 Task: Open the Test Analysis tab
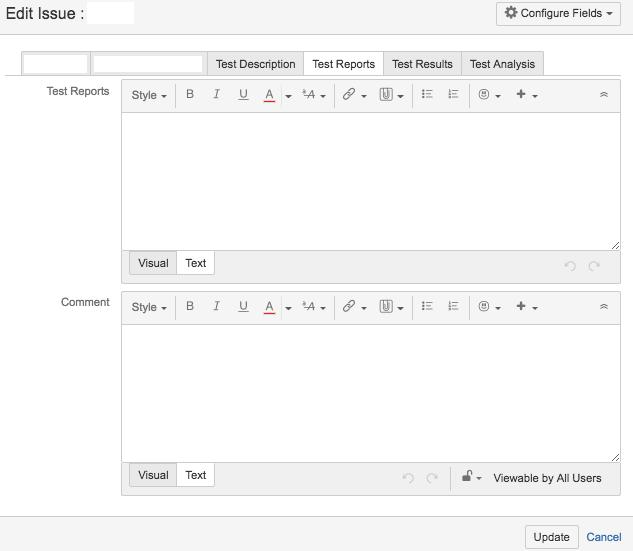click(x=502, y=64)
